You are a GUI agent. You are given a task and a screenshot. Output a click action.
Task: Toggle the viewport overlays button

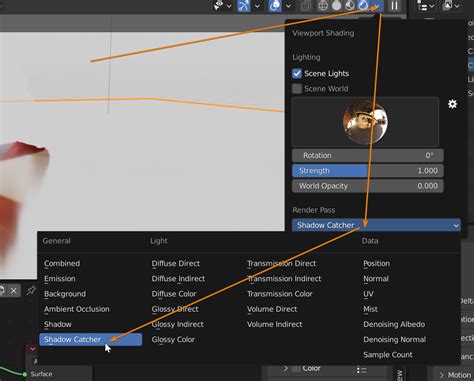tap(275, 6)
